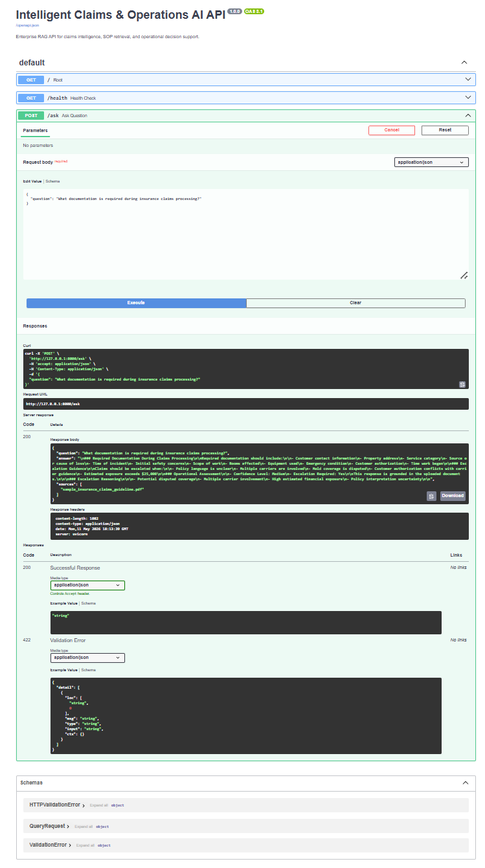Copy the response body to clipboard

pyautogui.click(x=431, y=496)
